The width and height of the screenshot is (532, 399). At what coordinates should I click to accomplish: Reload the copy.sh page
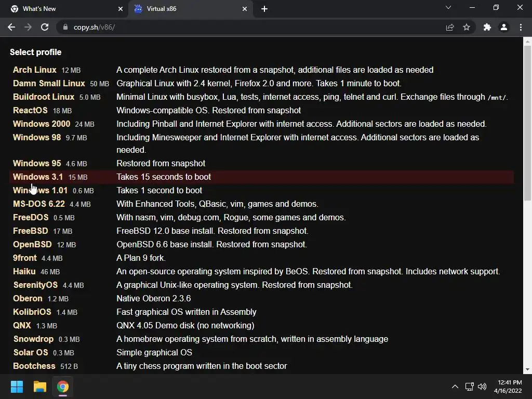click(x=45, y=27)
